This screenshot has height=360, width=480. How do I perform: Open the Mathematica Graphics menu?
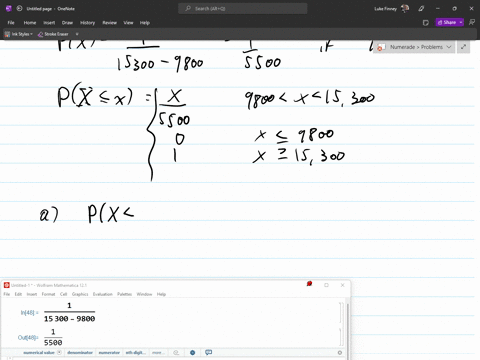[x=80, y=294]
